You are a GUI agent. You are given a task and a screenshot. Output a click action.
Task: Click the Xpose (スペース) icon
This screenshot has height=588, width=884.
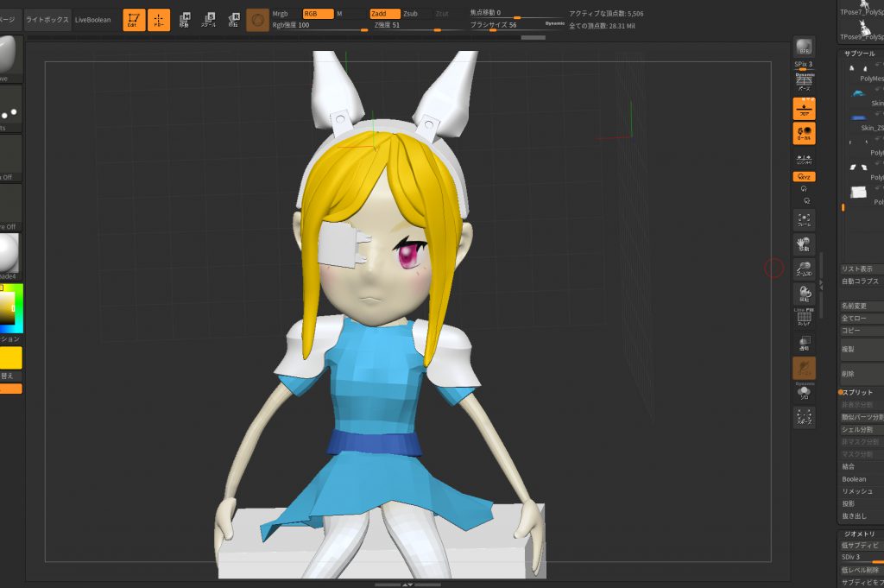[804, 417]
